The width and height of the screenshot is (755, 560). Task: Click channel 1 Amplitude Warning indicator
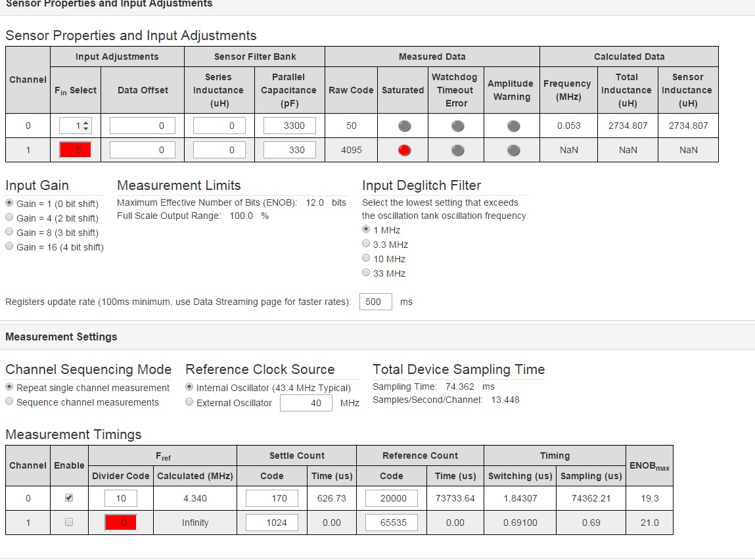pos(513,151)
